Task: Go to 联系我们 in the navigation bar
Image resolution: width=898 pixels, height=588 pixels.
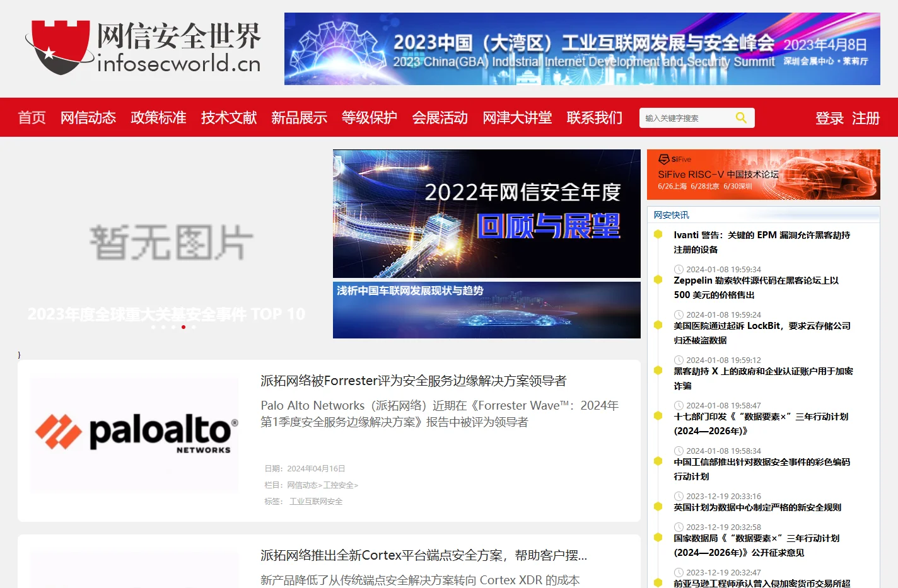Action: pyautogui.click(x=594, y=118)
